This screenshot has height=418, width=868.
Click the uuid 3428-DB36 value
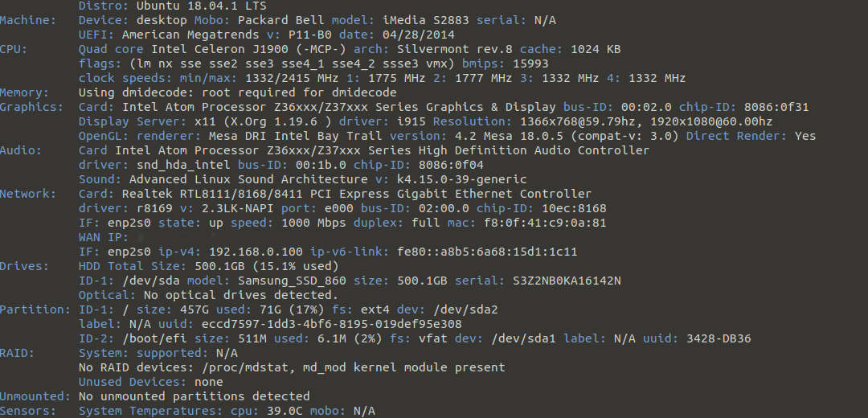click(719, 338)
